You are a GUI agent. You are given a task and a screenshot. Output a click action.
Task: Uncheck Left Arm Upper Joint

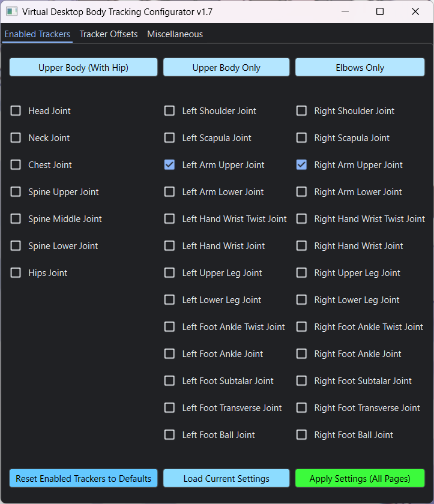tap(170, 165)
